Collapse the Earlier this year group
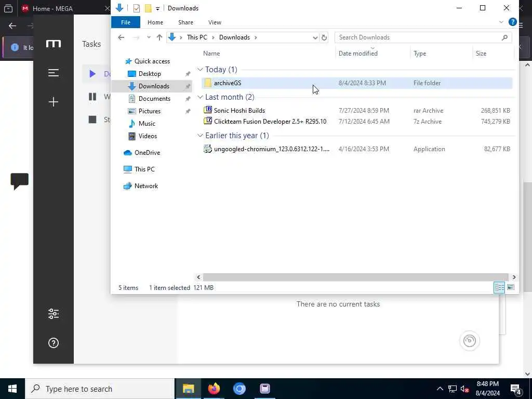The width and height of the screenshot is (532, 399). point(200,136)
